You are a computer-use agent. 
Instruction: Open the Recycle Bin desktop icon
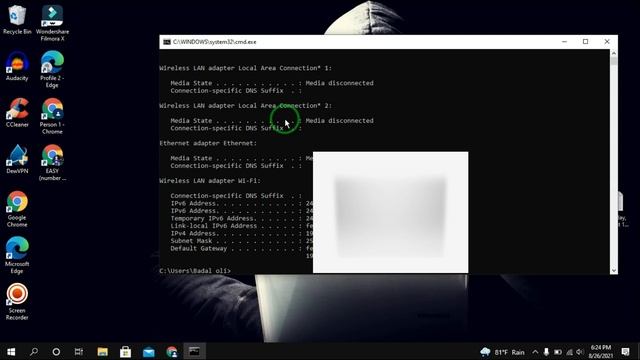tap(17, 19)
